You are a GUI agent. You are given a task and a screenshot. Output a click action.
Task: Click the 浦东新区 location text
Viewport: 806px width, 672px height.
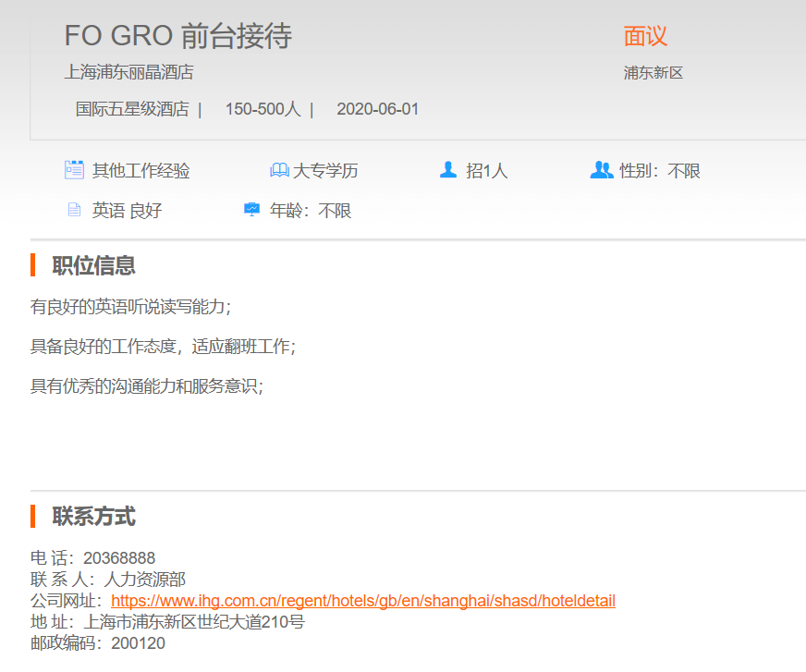tap(653, 73)
